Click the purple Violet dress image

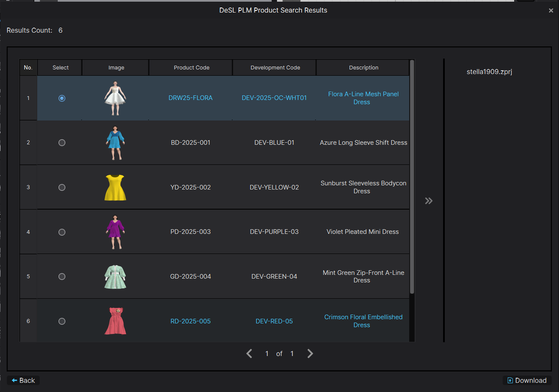[x=115, y=232]
